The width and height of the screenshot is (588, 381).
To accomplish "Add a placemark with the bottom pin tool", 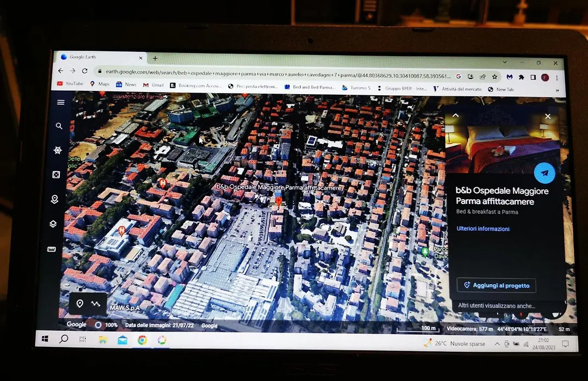I will coord(79,303).
